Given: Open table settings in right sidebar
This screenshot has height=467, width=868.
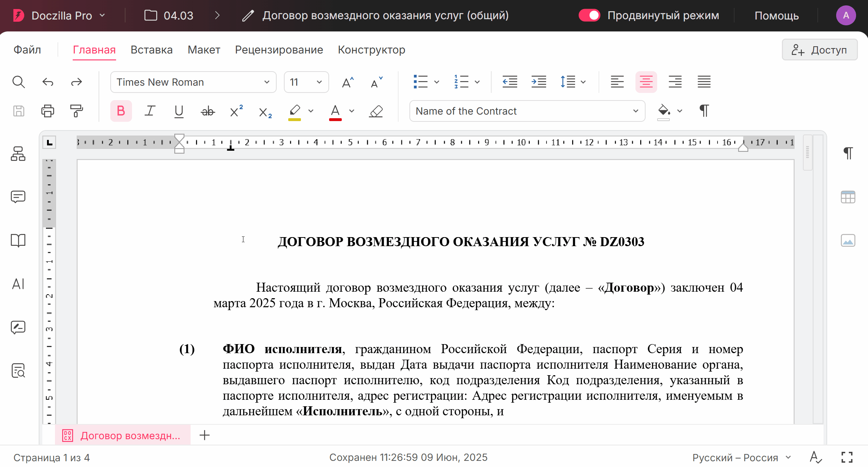Looking at the screenshot, I should point(848,197).
